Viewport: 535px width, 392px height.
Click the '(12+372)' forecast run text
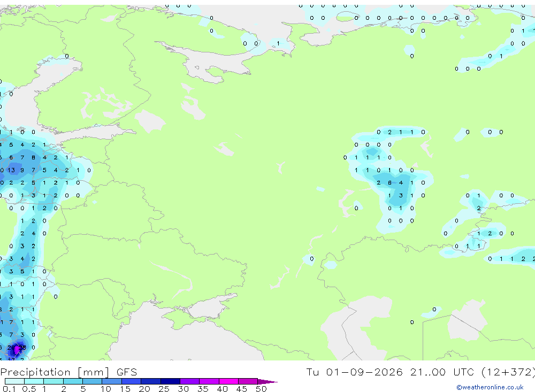pos(508,372)
